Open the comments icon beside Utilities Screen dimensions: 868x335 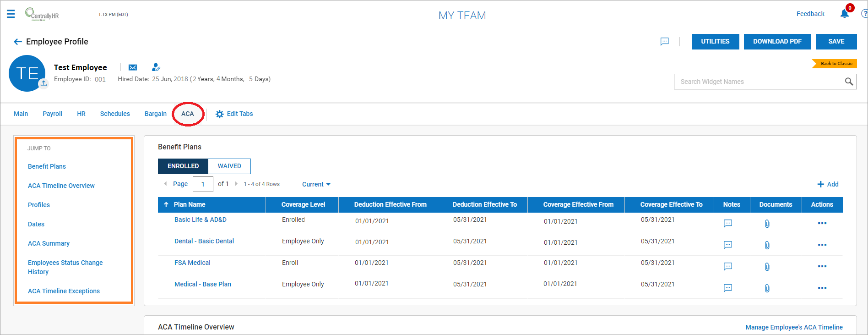pos(665,42)
